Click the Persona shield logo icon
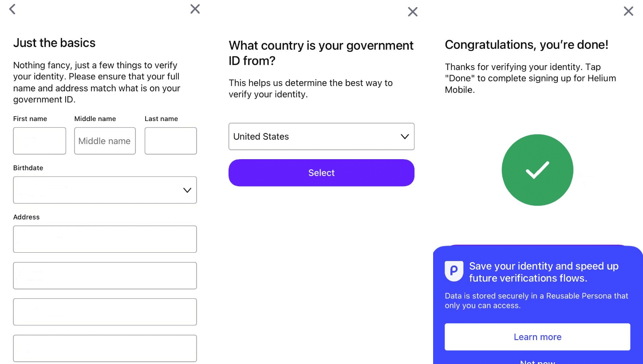Viewport: 643px width, 364px height. point(454,271)
